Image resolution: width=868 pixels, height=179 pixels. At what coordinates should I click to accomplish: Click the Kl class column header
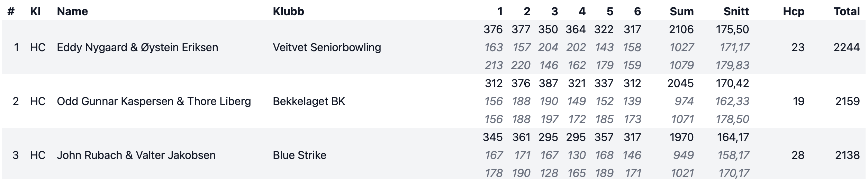click(x=35, y=11)
